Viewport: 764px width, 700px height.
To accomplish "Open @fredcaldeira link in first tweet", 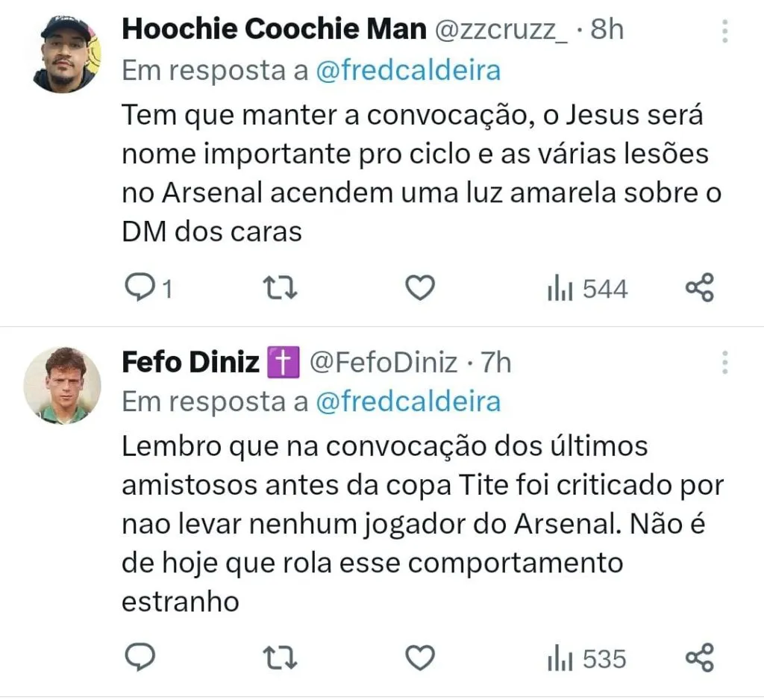I will [x=408, y=71].
